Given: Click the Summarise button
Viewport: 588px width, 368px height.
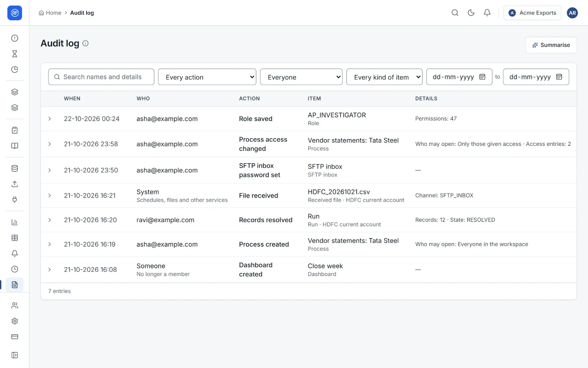Looking at the screenshot, I should click(x=551, y=45).
